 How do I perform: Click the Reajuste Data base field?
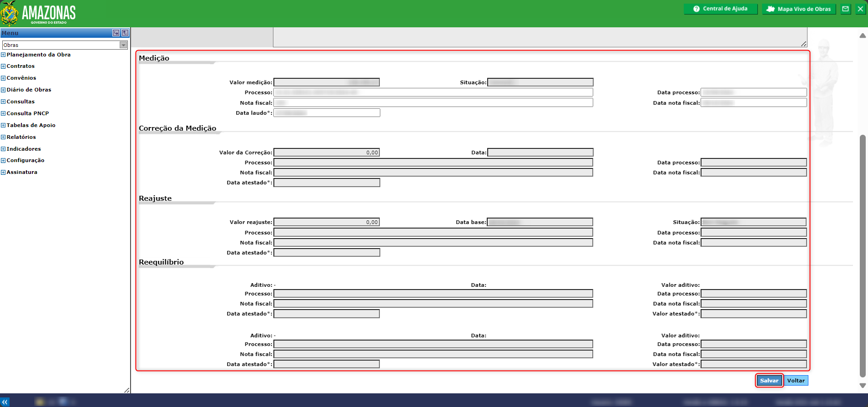[540, 222]
